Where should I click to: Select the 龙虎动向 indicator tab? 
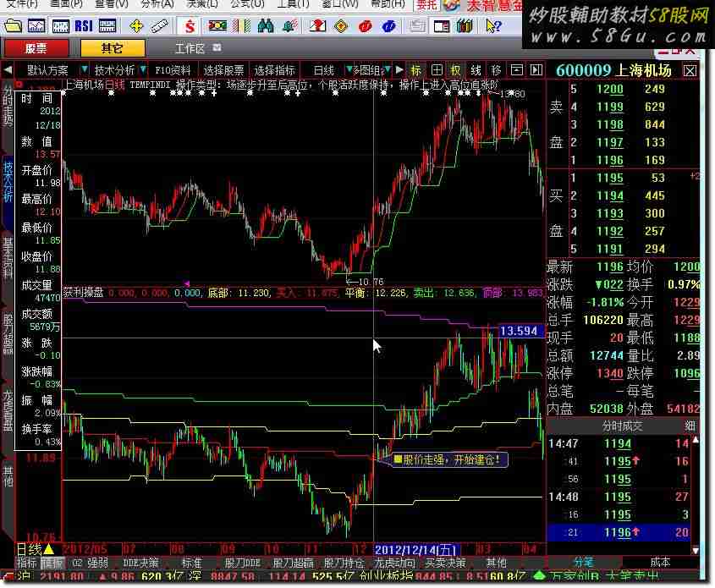[x=394, y=563]
